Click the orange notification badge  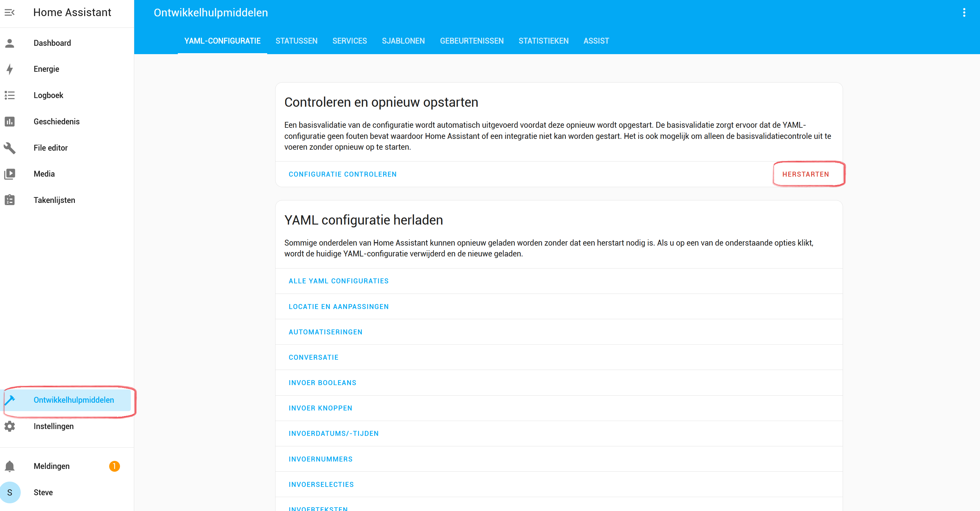click(x=114, y=466)
